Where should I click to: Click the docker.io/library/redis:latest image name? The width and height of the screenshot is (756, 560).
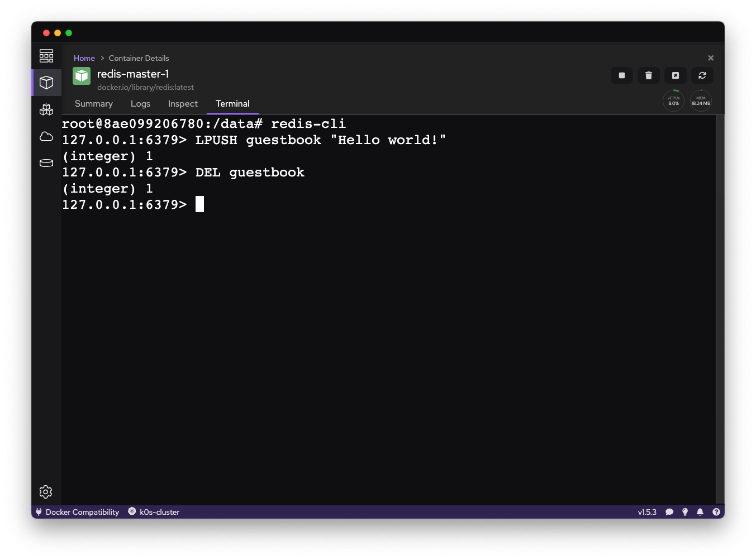[145, 87]
